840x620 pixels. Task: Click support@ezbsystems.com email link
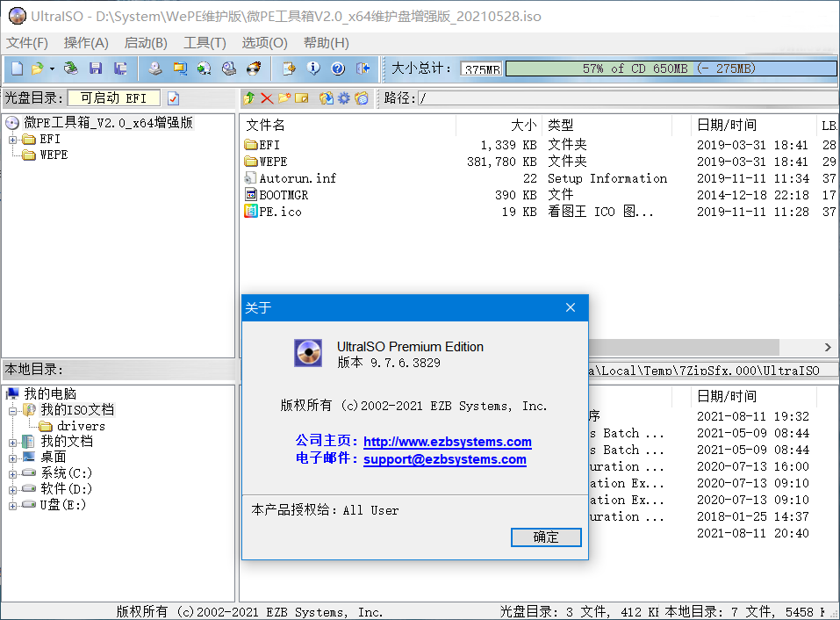445,459
